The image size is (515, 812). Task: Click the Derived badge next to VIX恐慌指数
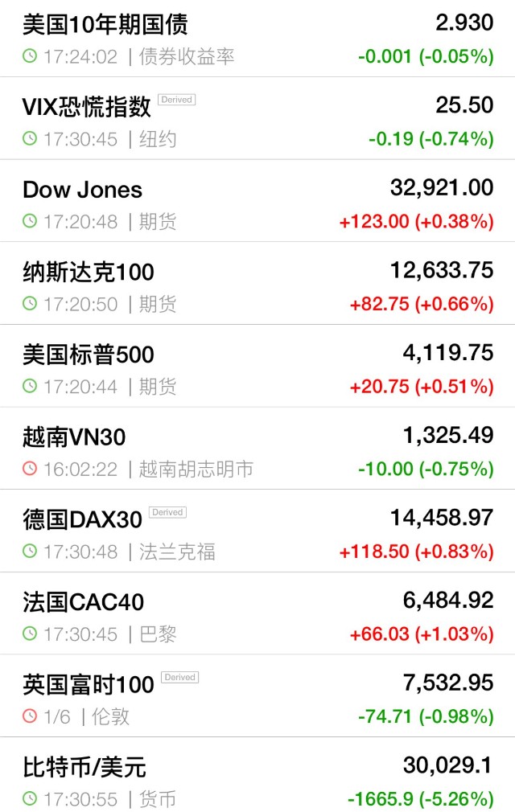click(176, 100)
